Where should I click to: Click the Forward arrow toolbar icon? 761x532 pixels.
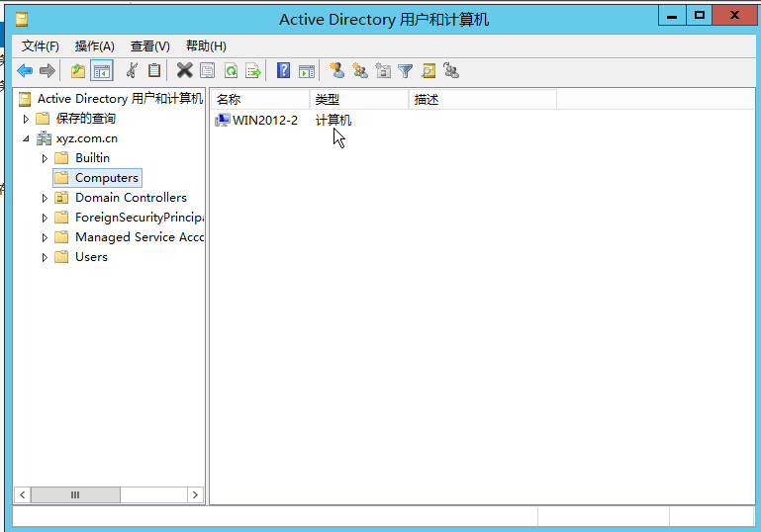tap(48, 71)
